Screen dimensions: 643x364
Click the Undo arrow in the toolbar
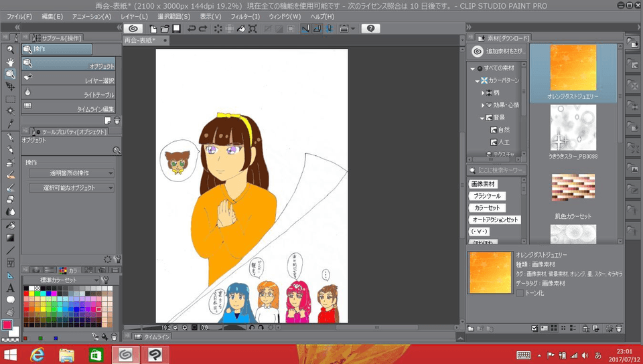pyautogui.click(x=192, y=29)
